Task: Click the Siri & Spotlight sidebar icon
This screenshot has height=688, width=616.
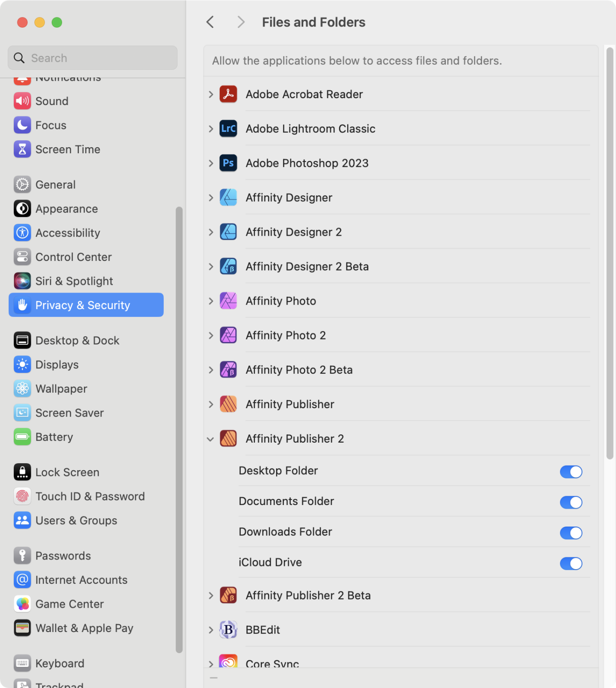Action: 22,281
